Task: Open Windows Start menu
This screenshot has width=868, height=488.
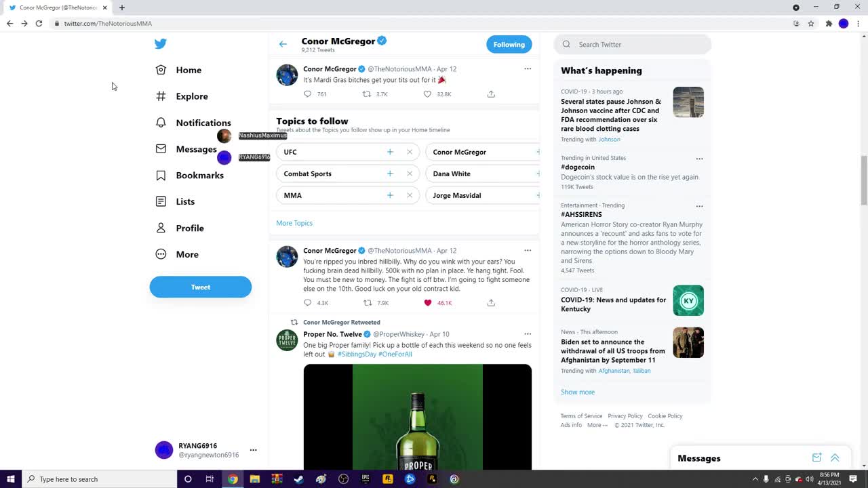Action: [x=11, y=479]
